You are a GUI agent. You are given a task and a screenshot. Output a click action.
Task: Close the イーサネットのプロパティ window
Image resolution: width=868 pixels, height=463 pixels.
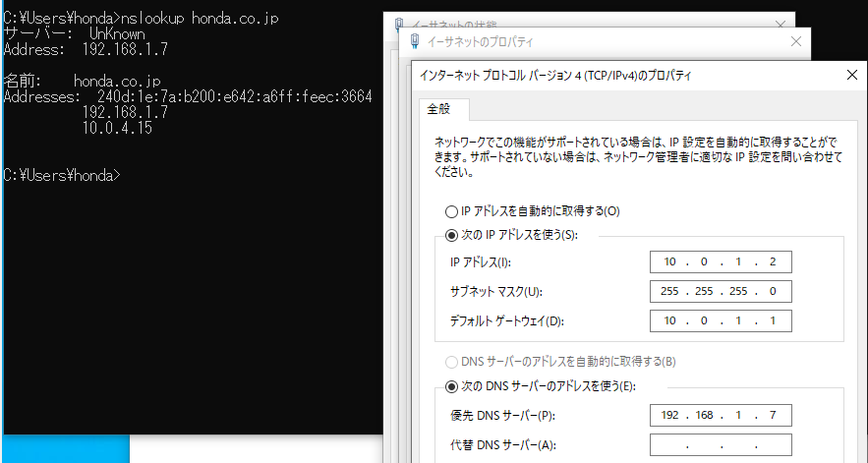796,41
